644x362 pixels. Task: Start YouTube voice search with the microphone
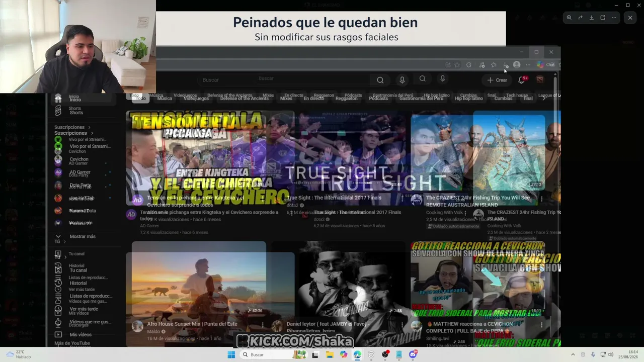402,80
